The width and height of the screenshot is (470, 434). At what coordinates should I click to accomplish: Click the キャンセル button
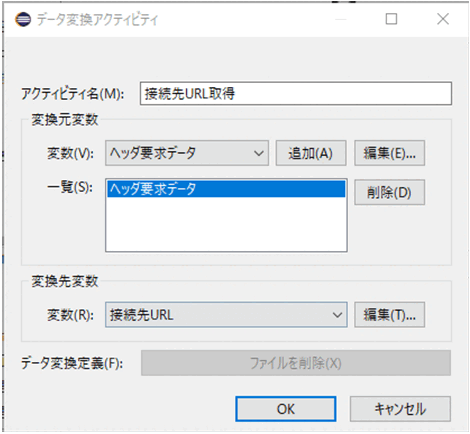point(400,409)
